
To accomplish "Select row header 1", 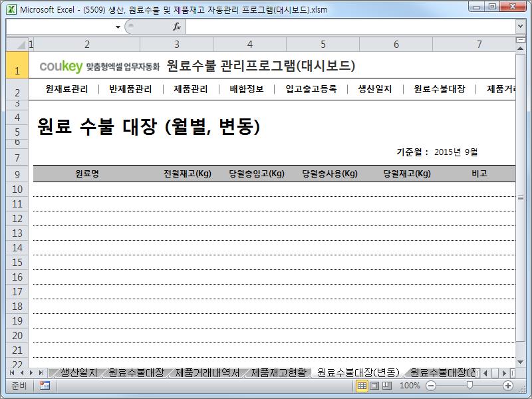I will pyautogui.click(x=17, y=65).
